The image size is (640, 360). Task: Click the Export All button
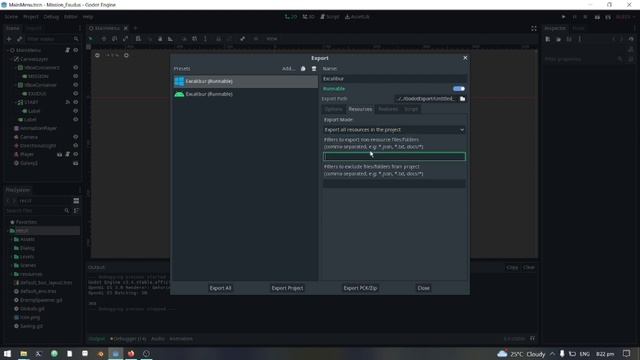click(220, 288)
